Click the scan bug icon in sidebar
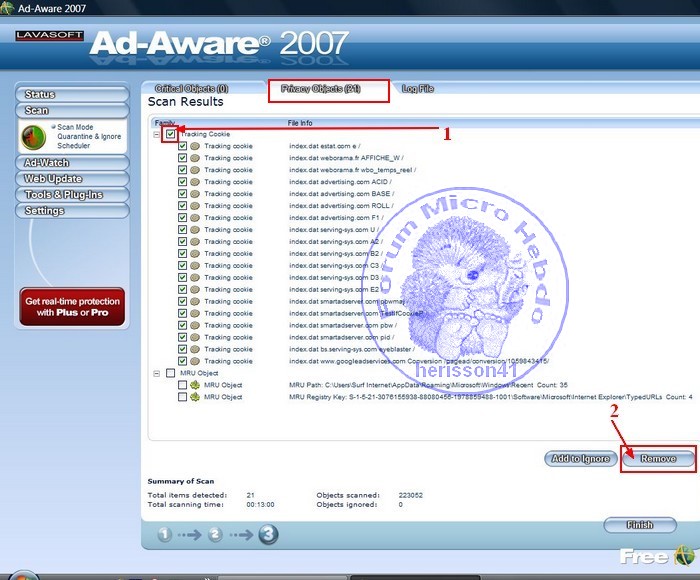Image resolution: width=700 pixels, height=580 pixels. [33, 137]
